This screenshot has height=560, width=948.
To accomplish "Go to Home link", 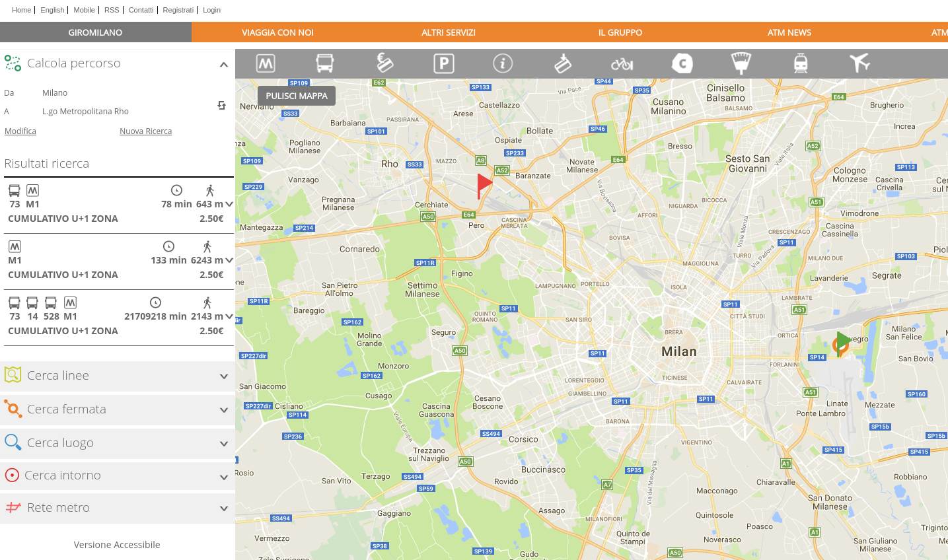I will [x=21, y=10].
